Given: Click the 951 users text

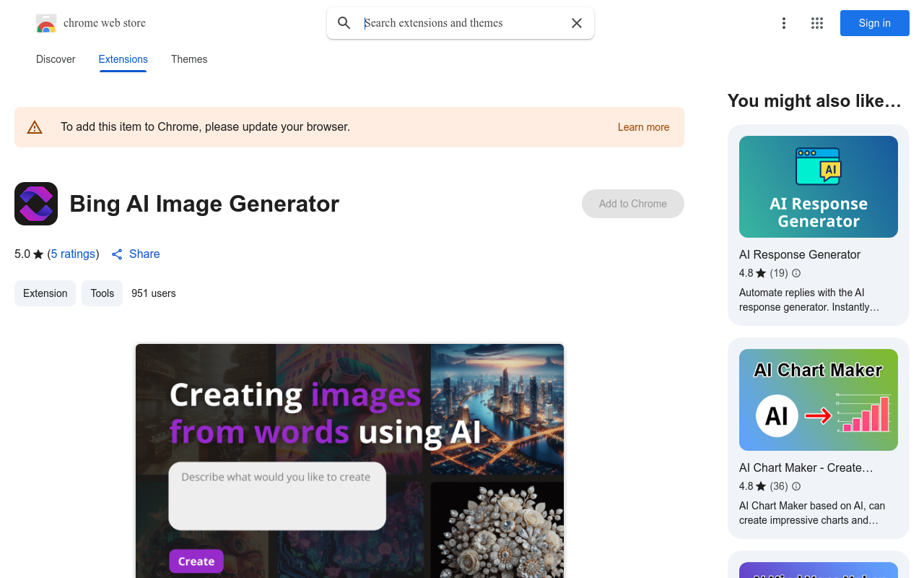Looking at the screenshot, I should pos(154,293).
